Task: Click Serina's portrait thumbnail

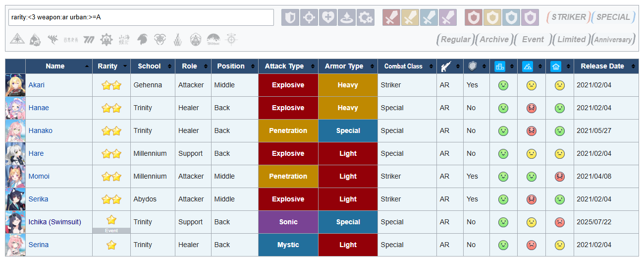Action: (15, 245)
